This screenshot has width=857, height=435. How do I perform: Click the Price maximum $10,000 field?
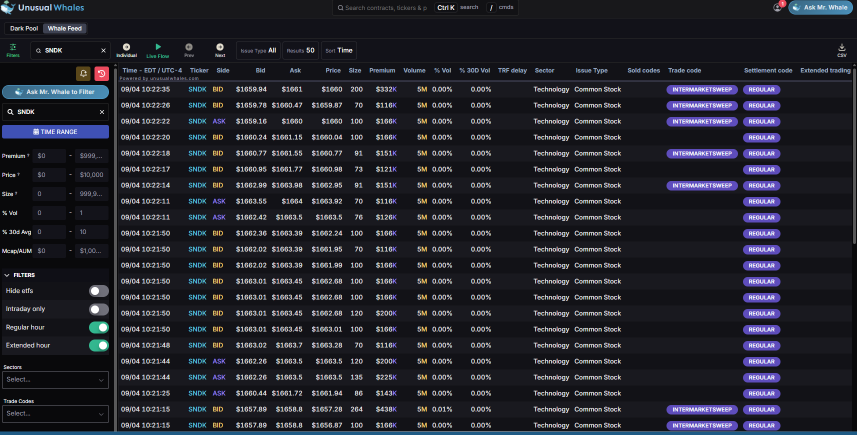pos(91,175)
